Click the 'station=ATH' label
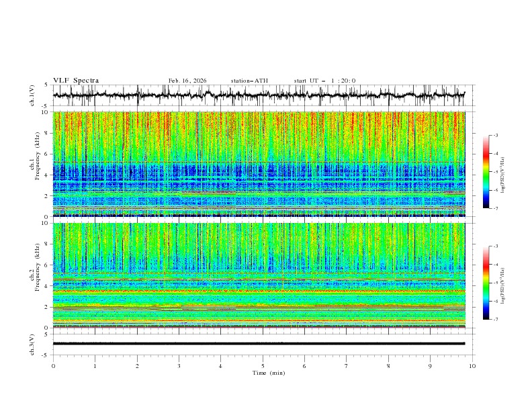This screenshot has width=532, height=411. [x=249, y=81]
